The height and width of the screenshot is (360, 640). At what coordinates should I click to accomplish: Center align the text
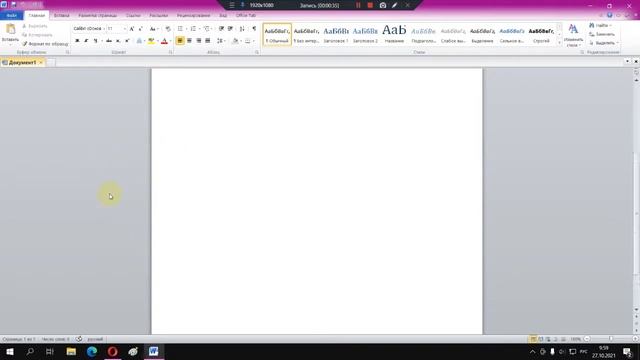[x=189, y=41]
